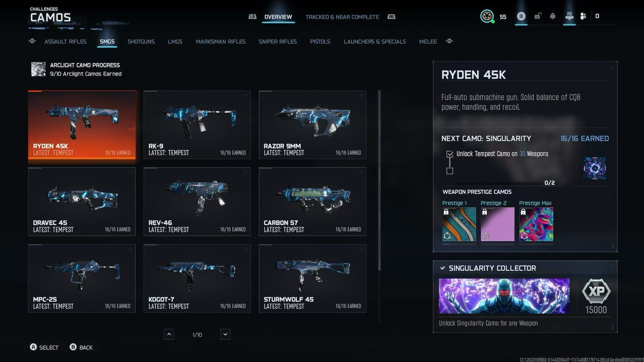
Task: Click the 15000 XP reward badge
Action: pyautogui.click(x=596, y=296)
